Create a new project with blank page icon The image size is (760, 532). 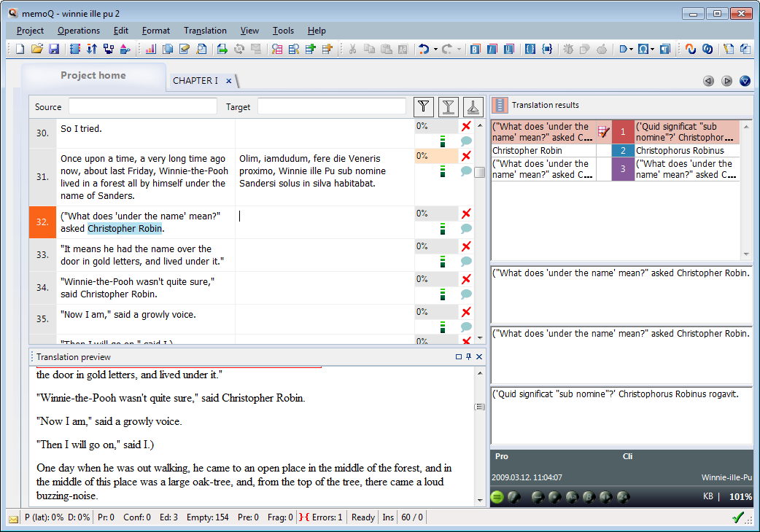pos(20,49)
